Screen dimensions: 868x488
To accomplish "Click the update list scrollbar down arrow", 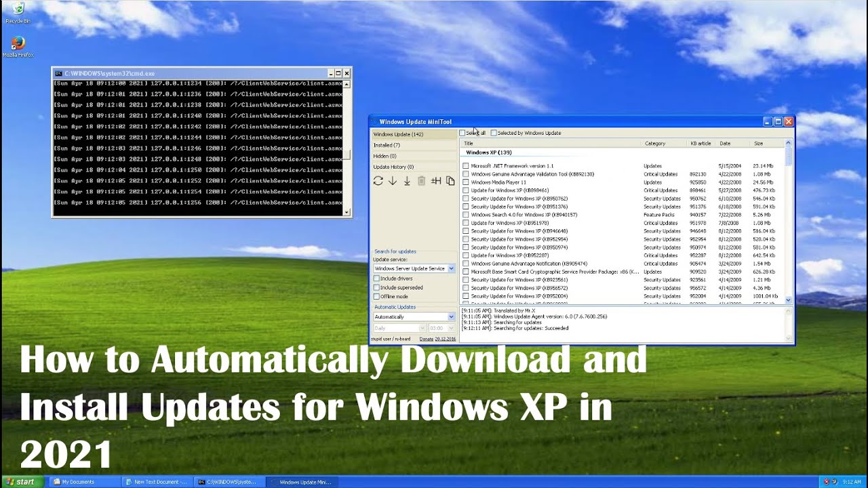I will pyautogui.click(x=788, y=300).
